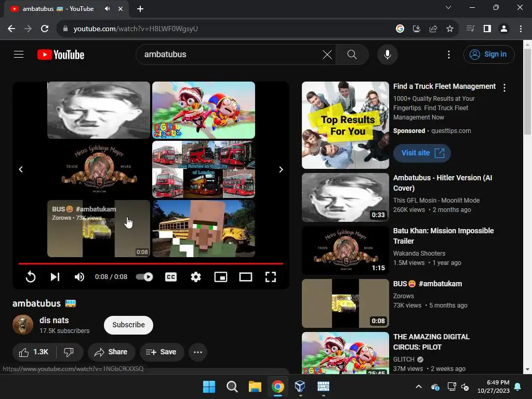This screenshot has height=399, width=532.
Task: Replay the video
Action: pos(31,277)
